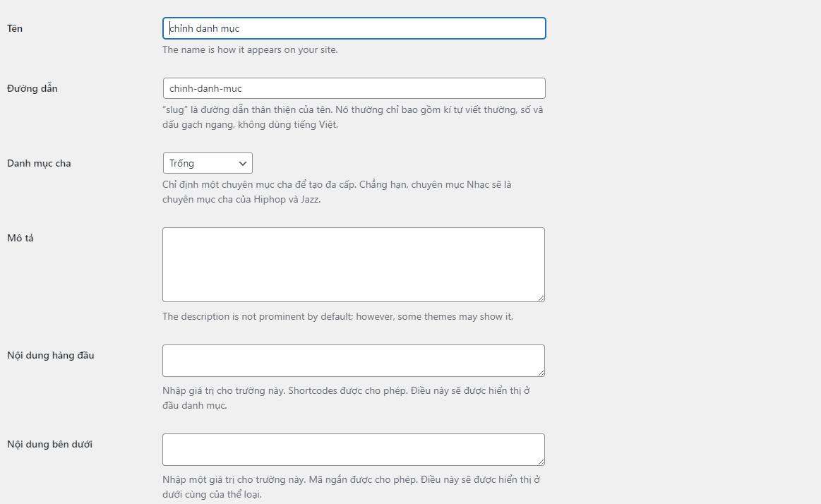Click the Nội dung bên dưới label
This screenshot has width=821, height=504.
(49, 444)
